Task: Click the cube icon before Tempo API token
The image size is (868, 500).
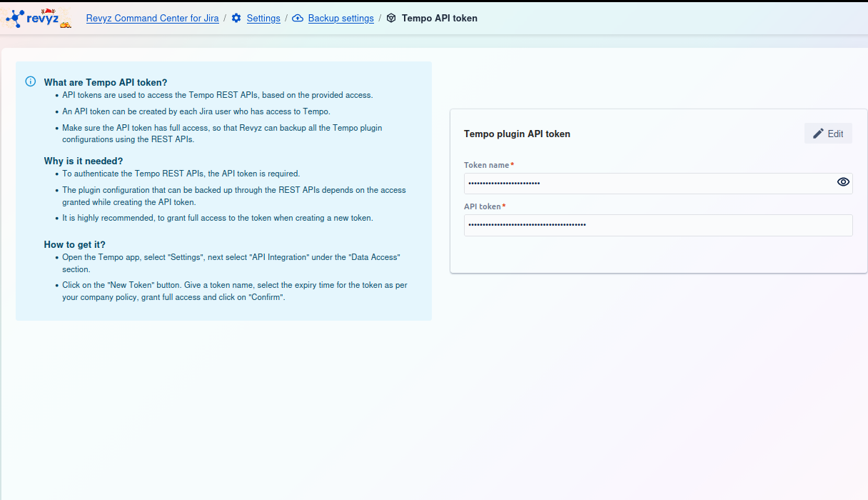Action: pyautogui.click(x=391, y=18)
